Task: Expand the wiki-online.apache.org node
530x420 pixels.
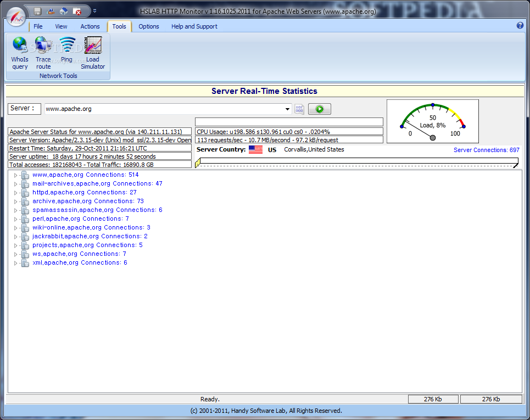Action: (x=15, y=228)
